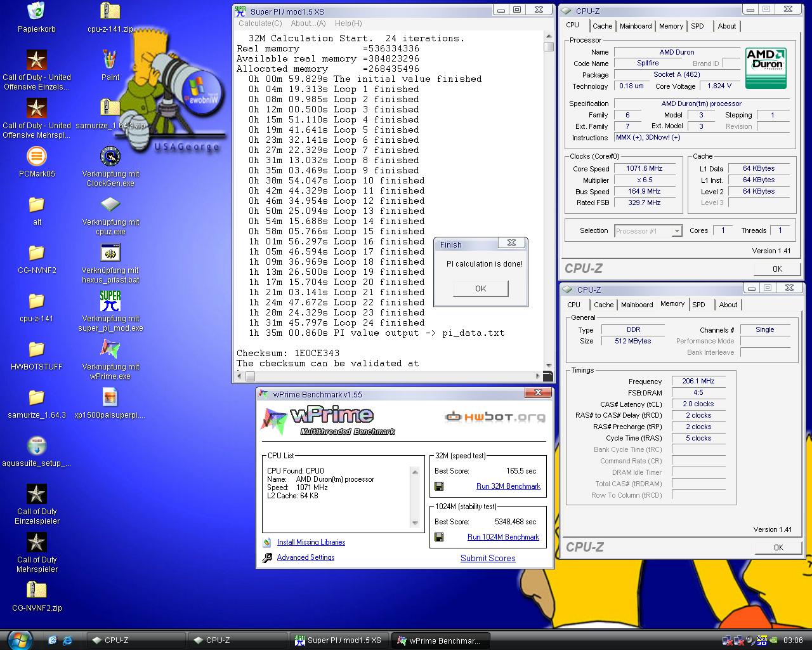
Task: Open the CG-NVNF2 folder icon
Action: [x=36, y=253]
